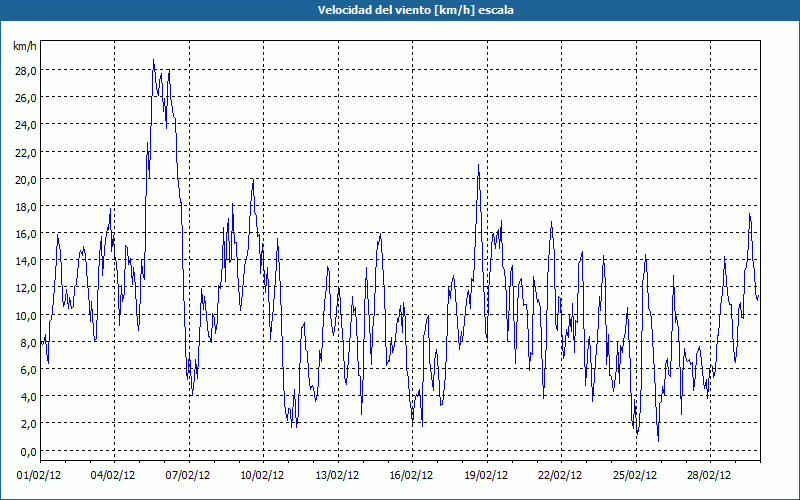
Task: Click the 19/02/12 date label
Action: [486, 475]
